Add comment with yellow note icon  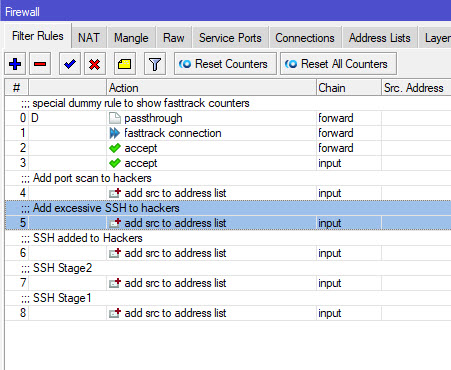(125, 64)
